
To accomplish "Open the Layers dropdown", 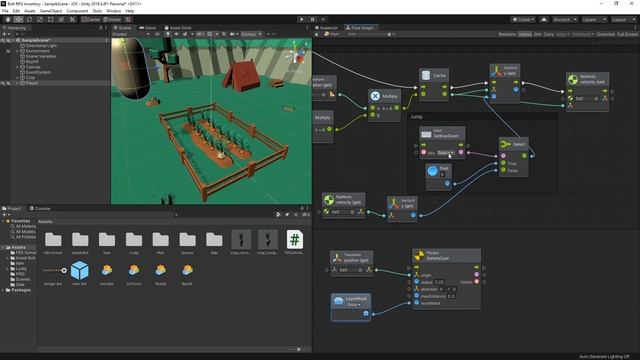I will (594, 19).
